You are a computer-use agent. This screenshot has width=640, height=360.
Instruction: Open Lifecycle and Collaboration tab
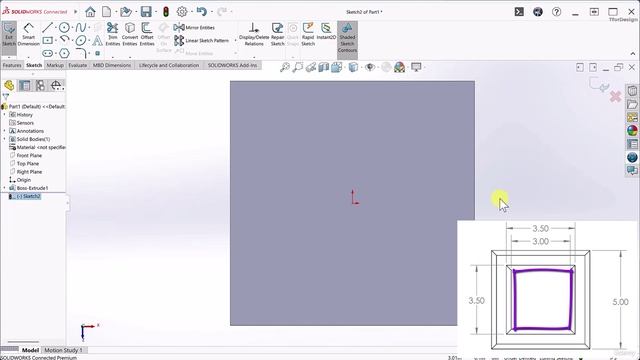tap(169, 65)
